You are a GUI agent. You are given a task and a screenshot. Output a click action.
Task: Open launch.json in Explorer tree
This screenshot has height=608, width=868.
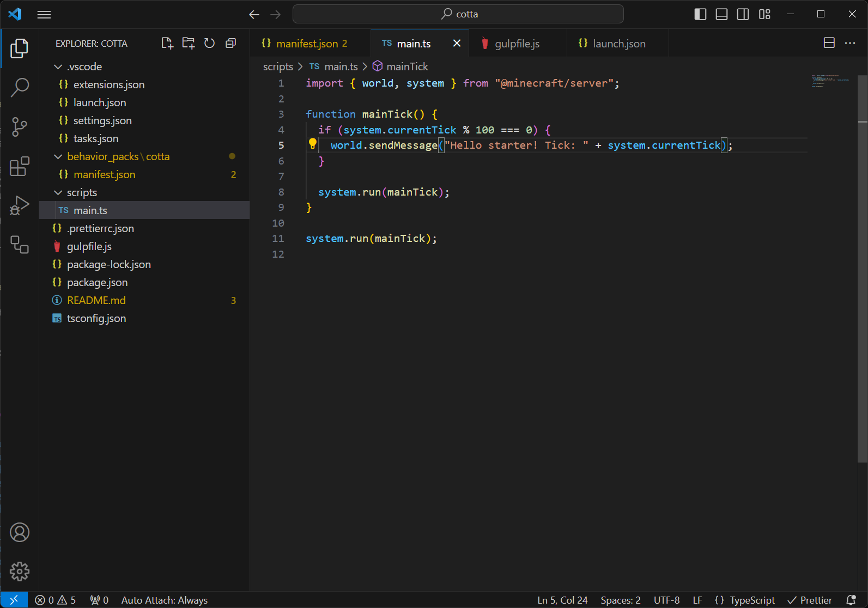tap(144, 102)
